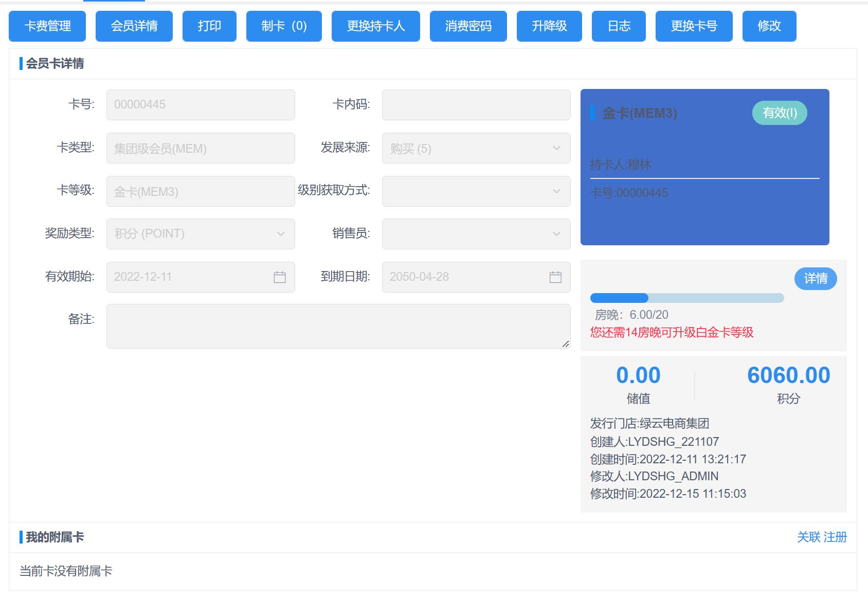Click the 关联 link
Viewport: 868px width, 597px height.
point(808,537)
